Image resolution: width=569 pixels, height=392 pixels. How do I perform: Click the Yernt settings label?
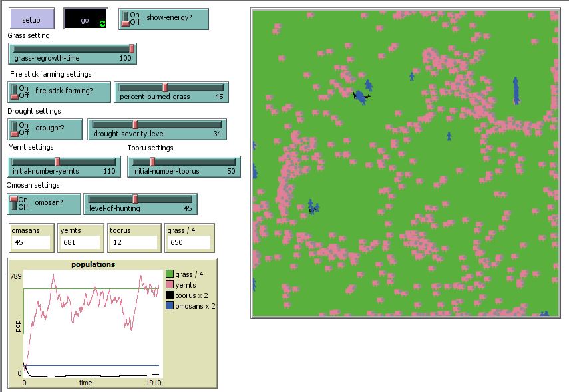tap(31, 147)
